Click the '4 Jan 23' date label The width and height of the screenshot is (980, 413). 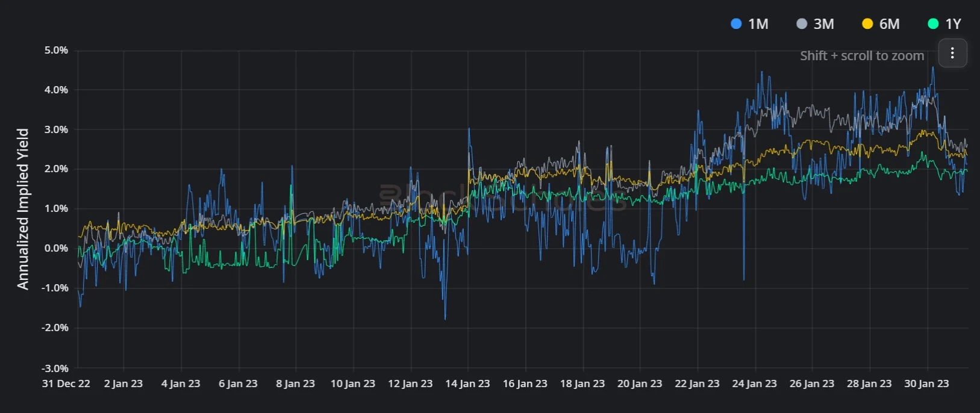(x=181, y=383)
